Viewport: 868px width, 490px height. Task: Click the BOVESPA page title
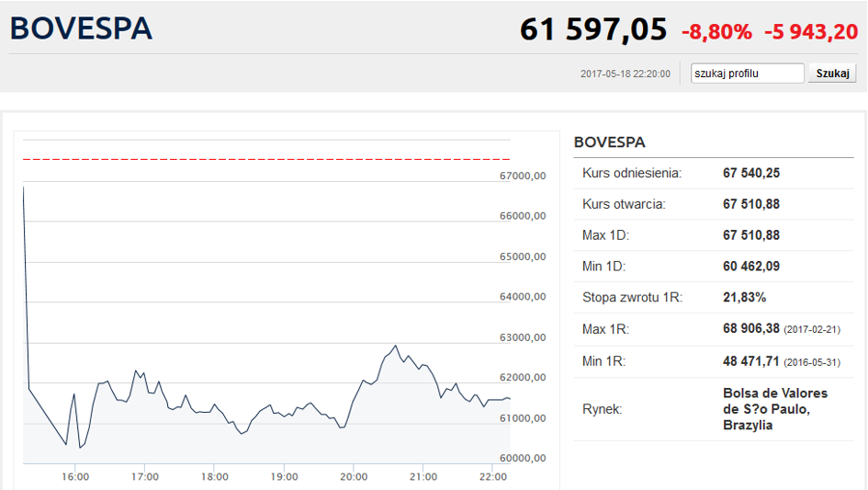coord(81,28)
